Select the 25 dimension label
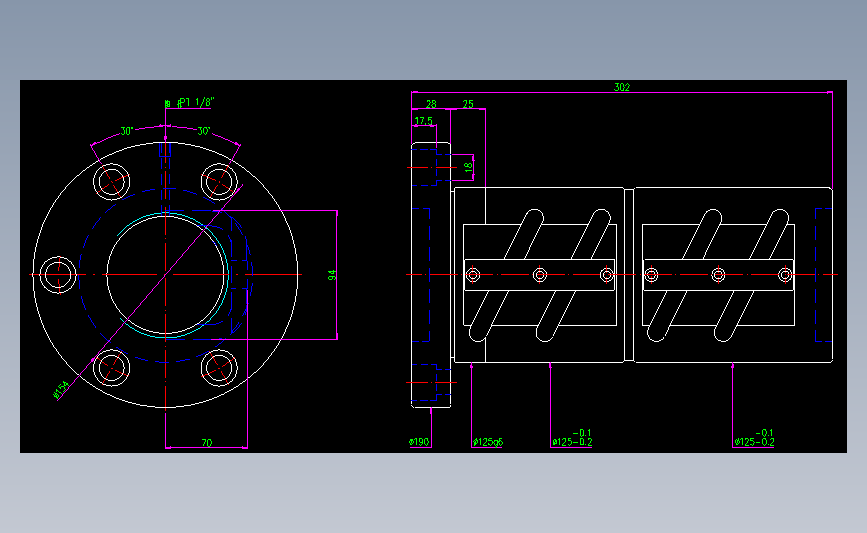Image resolution: width=867 pixels, height=533 pixels. point(468,104)
